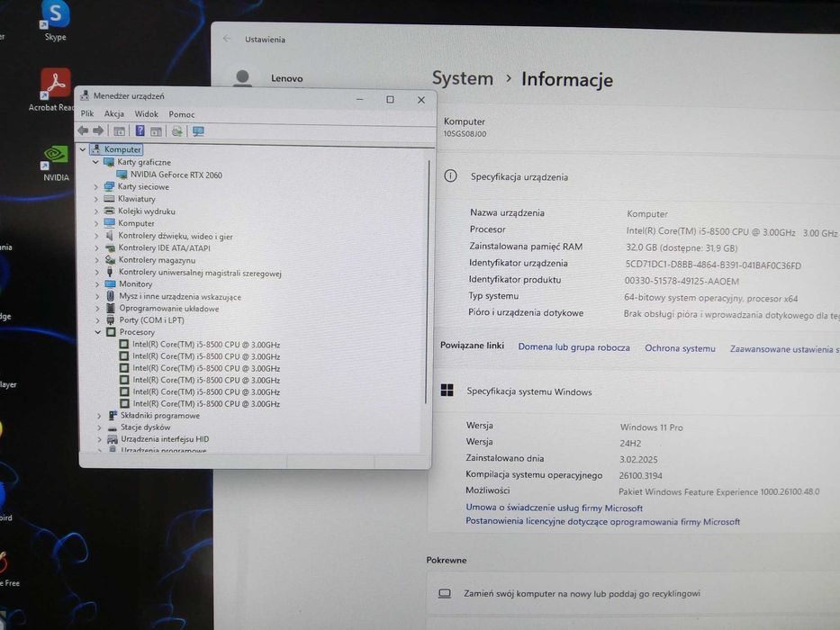Expand the Karty sieciowe node
This screenshot has width=840, height=630.
(x=96, y=187)
